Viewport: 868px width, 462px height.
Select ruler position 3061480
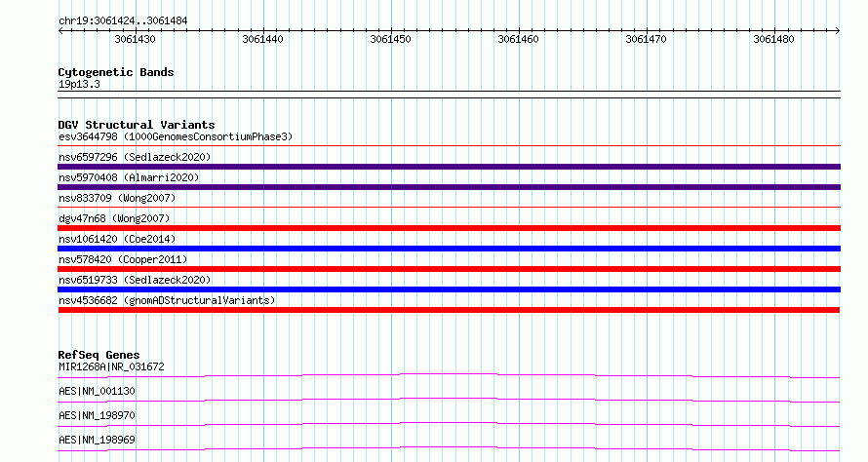coord(774,39)
